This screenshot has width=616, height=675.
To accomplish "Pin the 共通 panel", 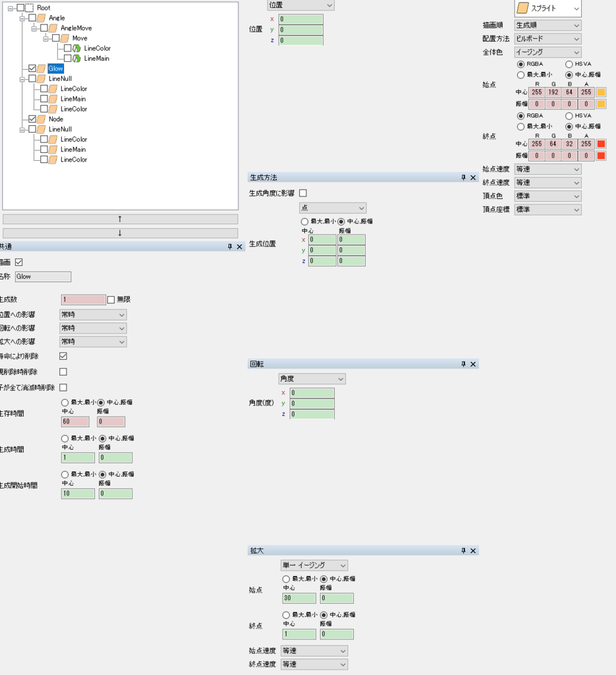I will point(230,247).
